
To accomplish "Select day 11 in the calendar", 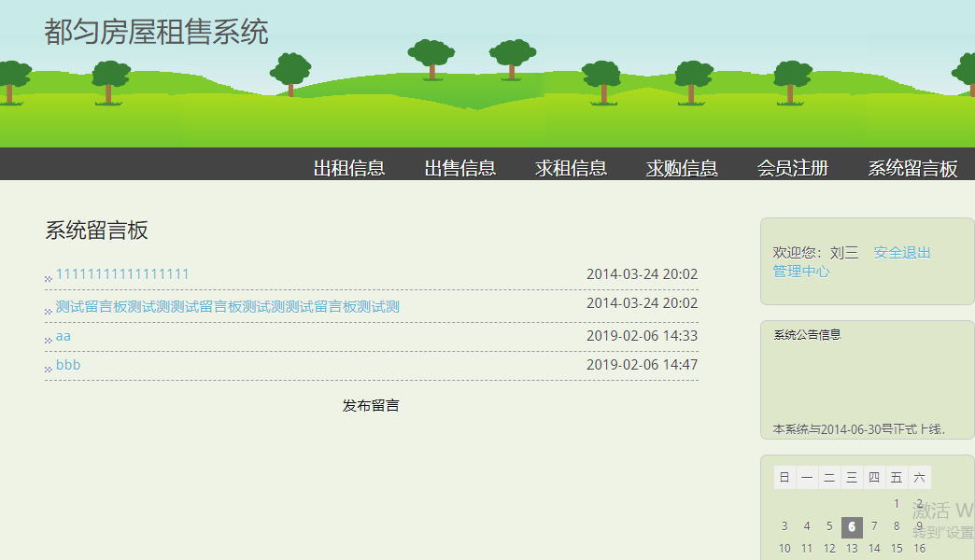I will click(807, 549).
